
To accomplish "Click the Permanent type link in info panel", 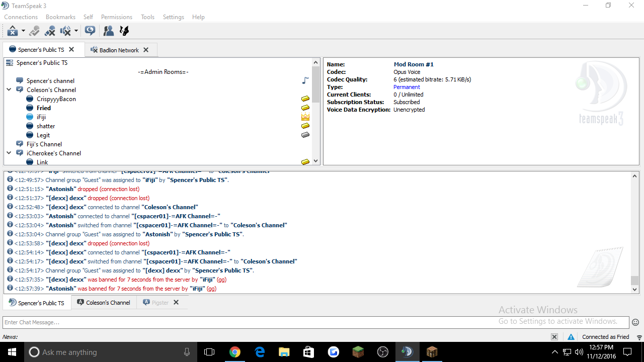I will (x=407, y=87).
